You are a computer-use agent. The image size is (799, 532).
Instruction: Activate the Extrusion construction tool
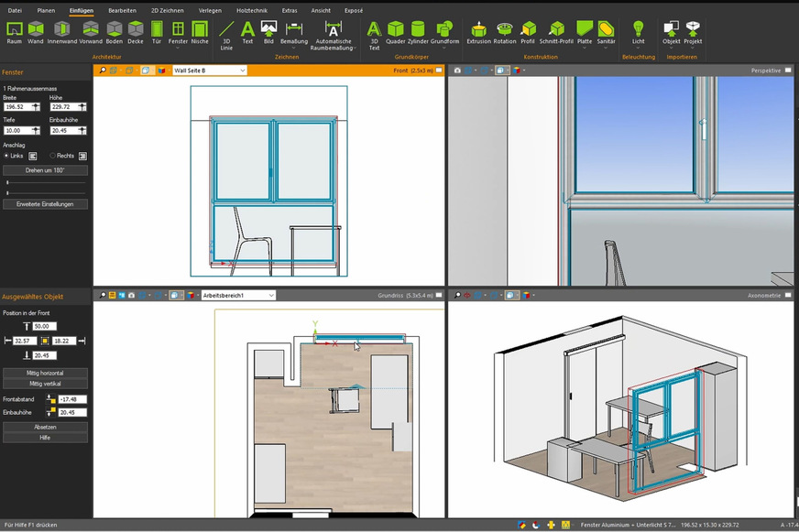[477, 30]
